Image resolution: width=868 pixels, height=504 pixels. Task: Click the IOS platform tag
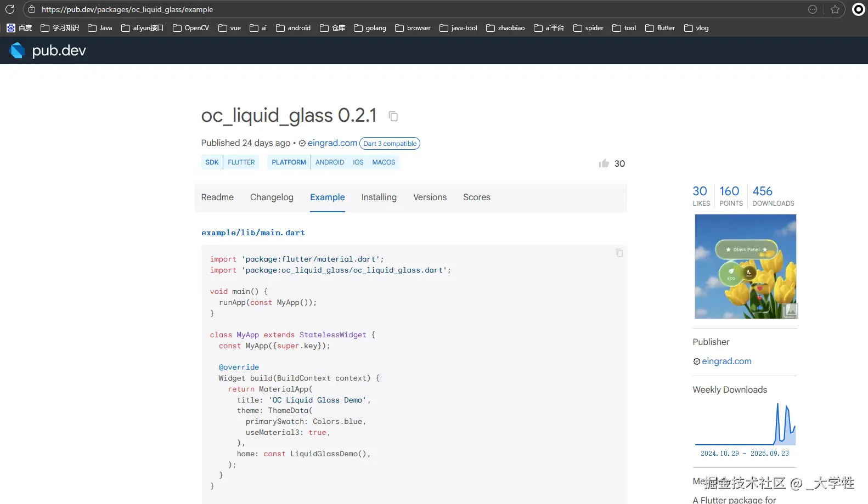pyautogui.click(x=358, y=162)
